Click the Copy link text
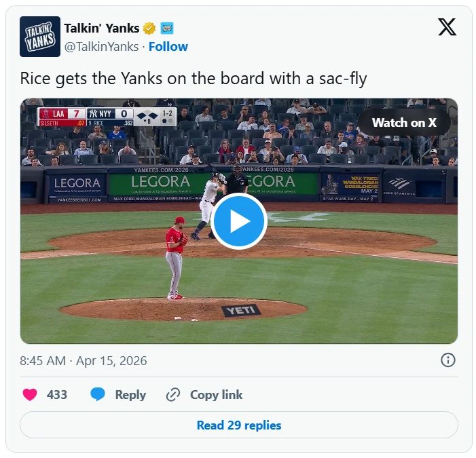Screen dimensions: 476x458 pos(216,395)
